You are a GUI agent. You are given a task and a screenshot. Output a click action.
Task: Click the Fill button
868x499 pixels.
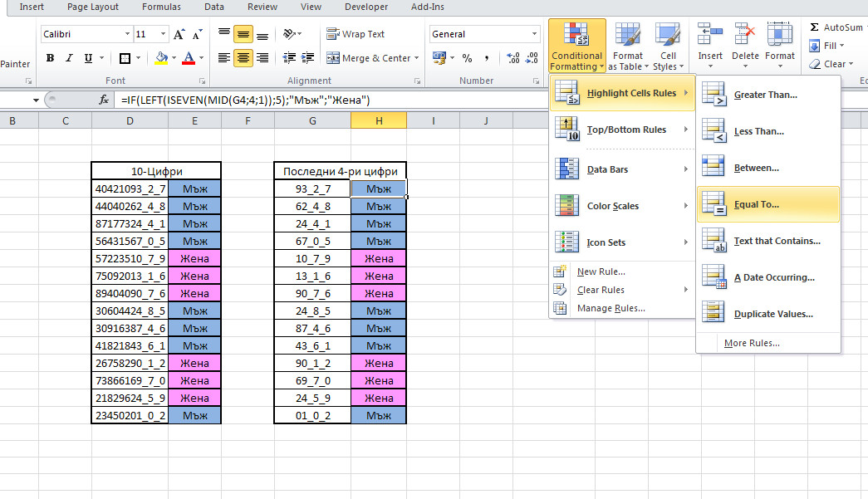[826, 46]
